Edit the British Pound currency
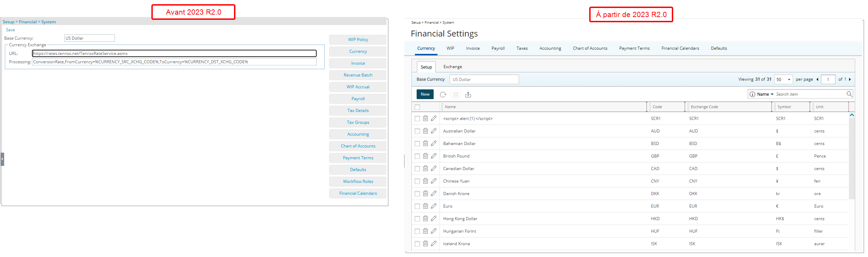The width and height of the screenshot is (868, 257). pos(434,156)
